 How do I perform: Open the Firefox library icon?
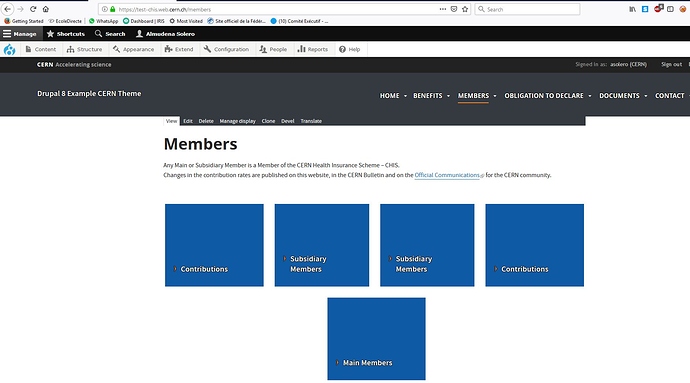(632, 9)
